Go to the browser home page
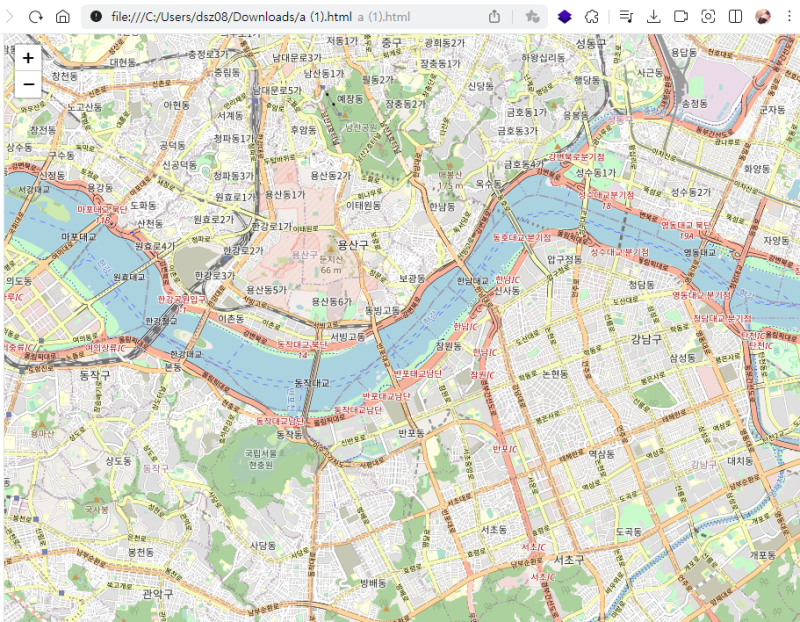 [x=63, y=17]
